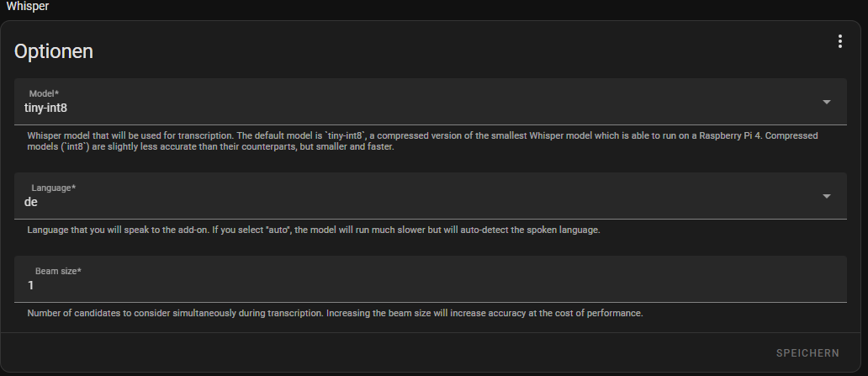Click the Beam size* field label
Screen dimensions: 868x376
click(58, 271)
